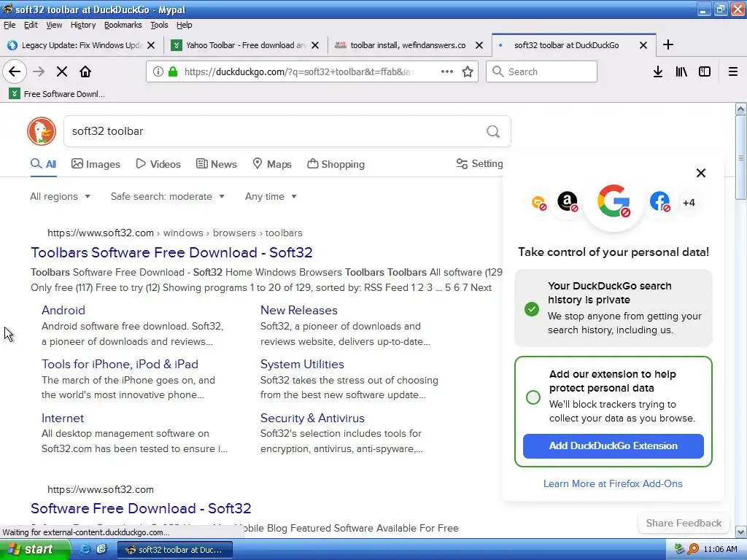Toggle the sidebar view icon
This screenshot has height=560, width=747.
[x=705, y=71]
